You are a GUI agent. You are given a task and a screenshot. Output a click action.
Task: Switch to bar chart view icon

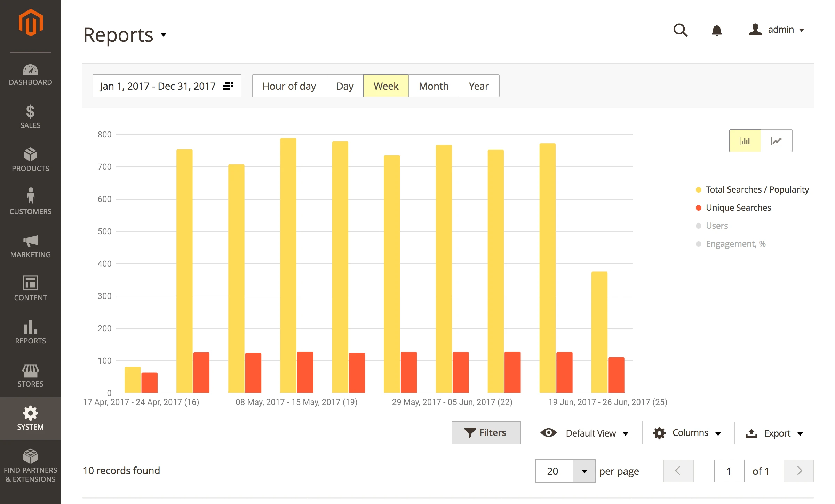coord(745,141)
